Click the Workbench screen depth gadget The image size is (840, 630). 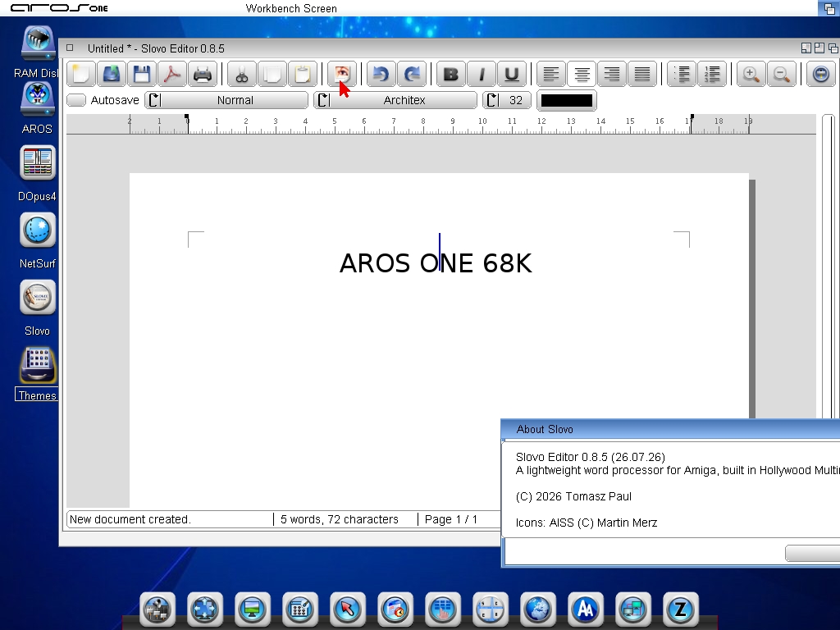tap(829, 8)
